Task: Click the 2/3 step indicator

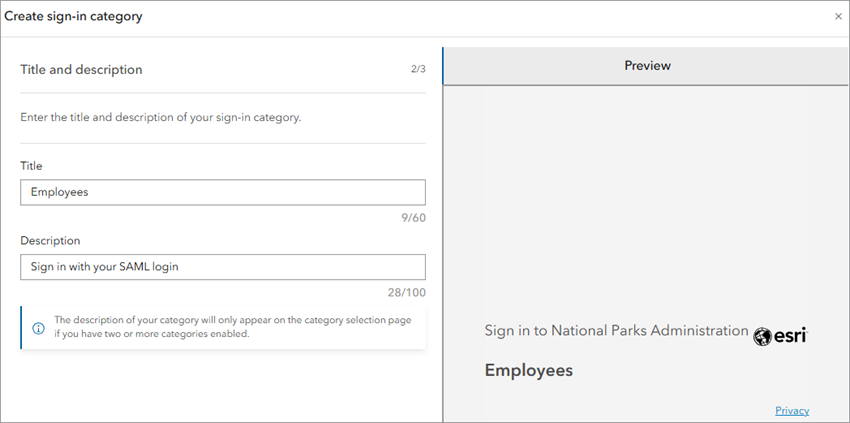Action: pos(418,70)
